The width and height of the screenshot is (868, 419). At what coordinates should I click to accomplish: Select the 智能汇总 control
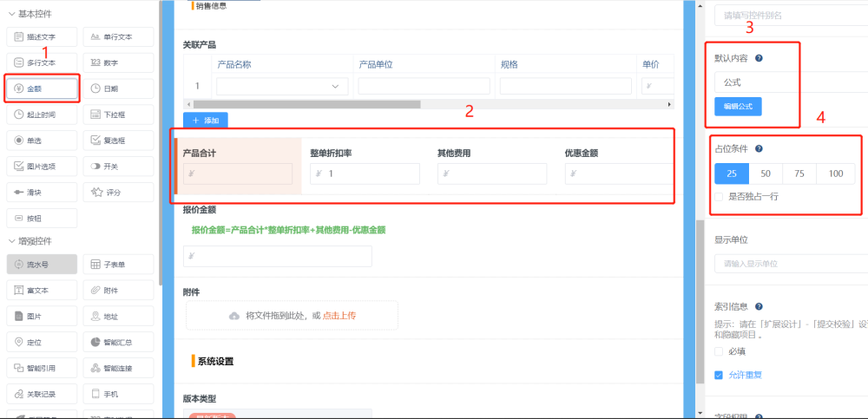(118, 342)
